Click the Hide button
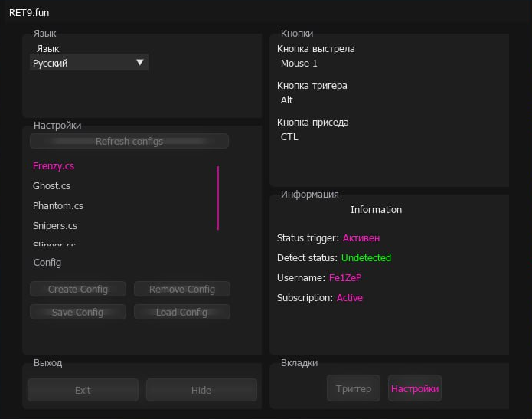 201,390
